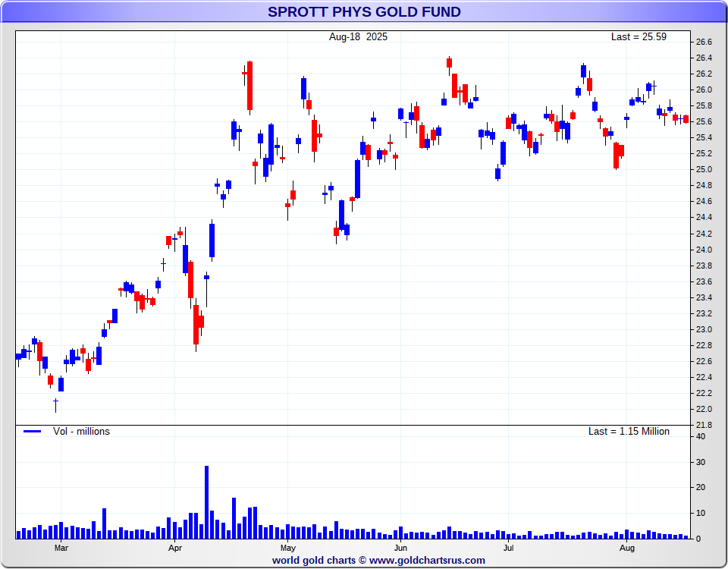Open the www.goldchartsrus.com footer link
Viewport: 728px width, 569px height.
coord(427,561)
